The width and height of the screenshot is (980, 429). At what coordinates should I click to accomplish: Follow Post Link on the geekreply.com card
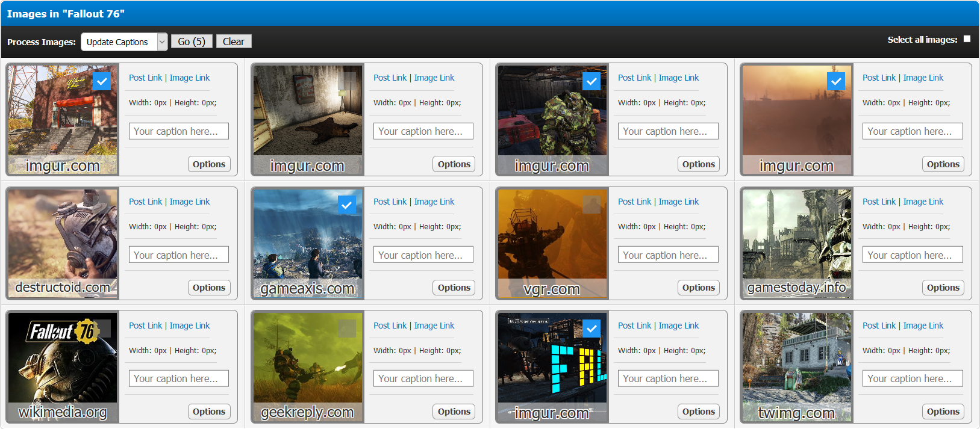[x=390, y=326]
